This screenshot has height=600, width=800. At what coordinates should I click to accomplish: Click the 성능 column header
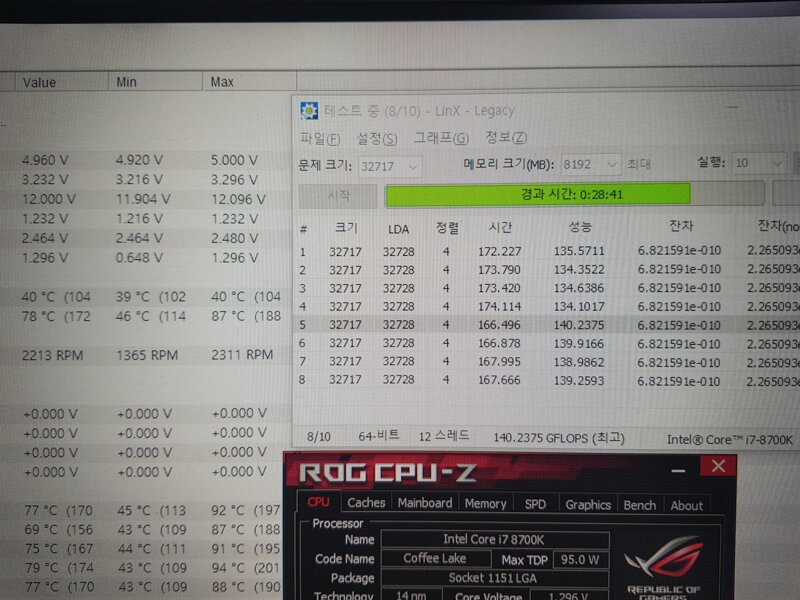coord(580,227)
